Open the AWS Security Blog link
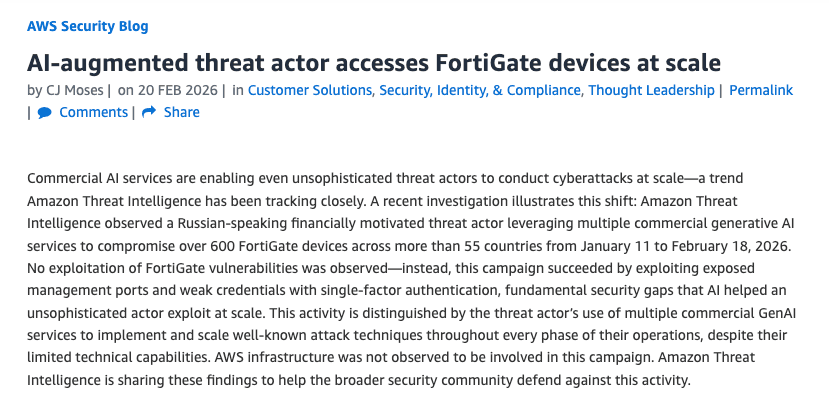The height and width of the screenshot is (402, 829). pos(87,26)
